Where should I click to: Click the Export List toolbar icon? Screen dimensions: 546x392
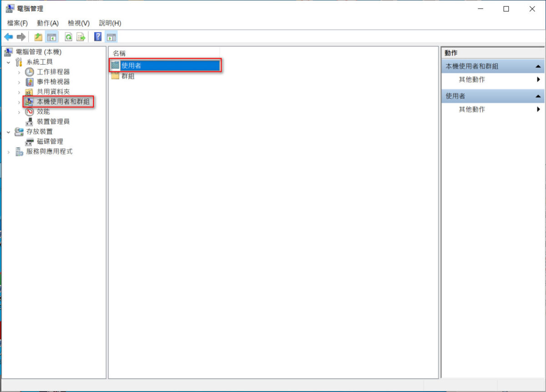(x=81, y=37)
